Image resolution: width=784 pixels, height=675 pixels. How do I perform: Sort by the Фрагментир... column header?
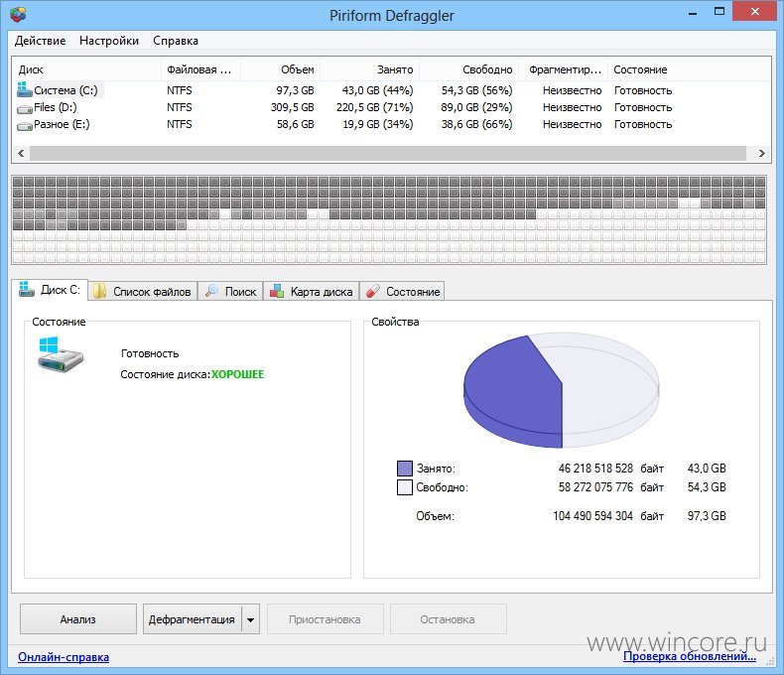click(x=563, y=69)
